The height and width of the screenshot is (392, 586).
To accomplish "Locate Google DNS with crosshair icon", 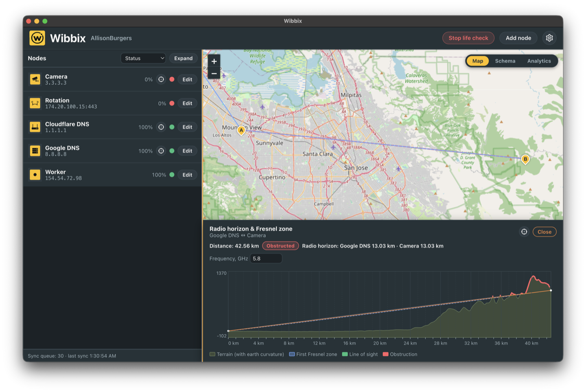I will (x=161, y=151).
